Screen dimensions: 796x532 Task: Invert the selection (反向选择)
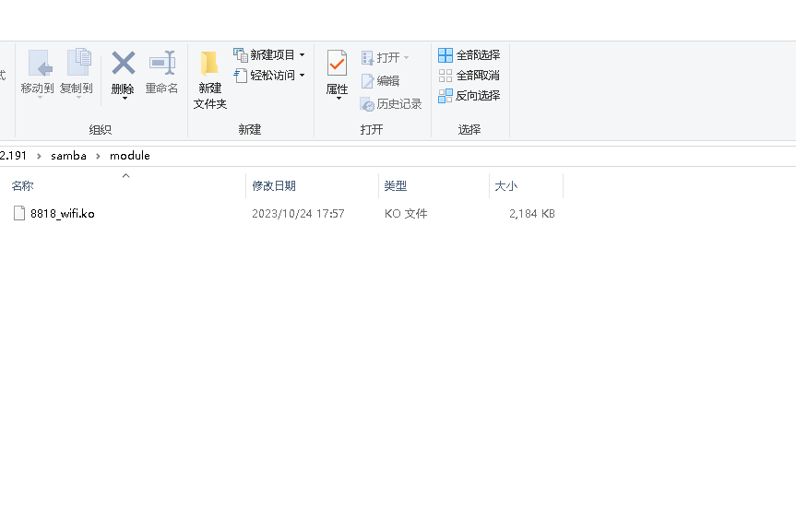(x=469, y=96)
